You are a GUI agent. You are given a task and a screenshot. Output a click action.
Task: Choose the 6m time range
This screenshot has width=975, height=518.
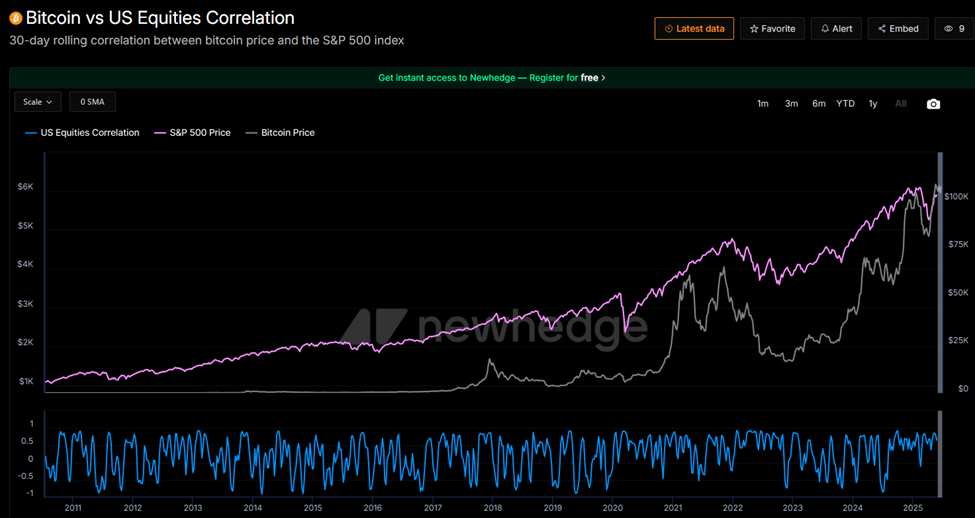point(818,104)
